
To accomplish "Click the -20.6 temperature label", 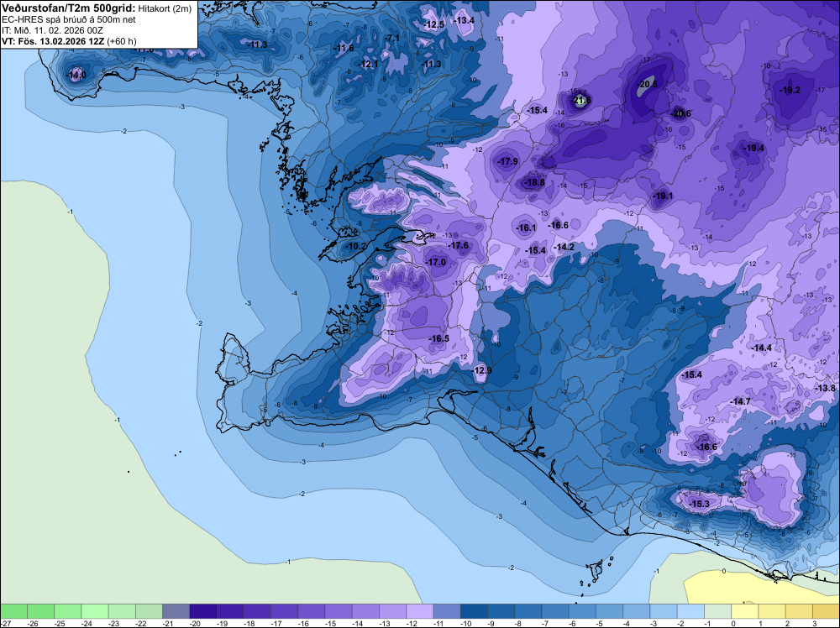I will click(x=681, y=113).
